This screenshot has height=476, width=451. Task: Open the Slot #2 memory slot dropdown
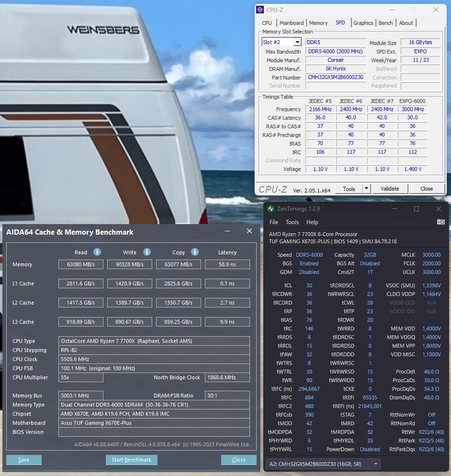282,42
